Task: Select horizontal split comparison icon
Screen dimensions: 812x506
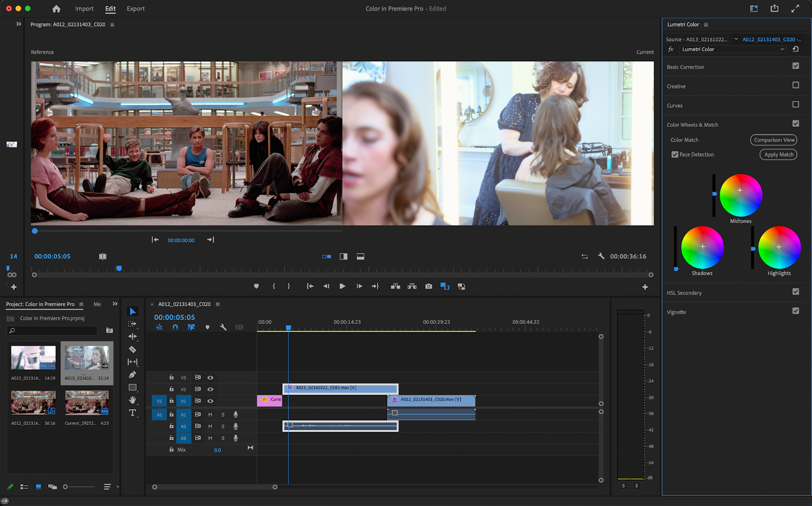Action: (360, 257)
